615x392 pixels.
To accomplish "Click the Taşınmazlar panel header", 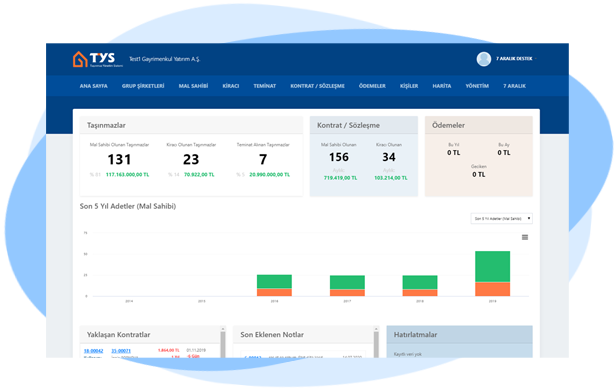I will 191,125.
